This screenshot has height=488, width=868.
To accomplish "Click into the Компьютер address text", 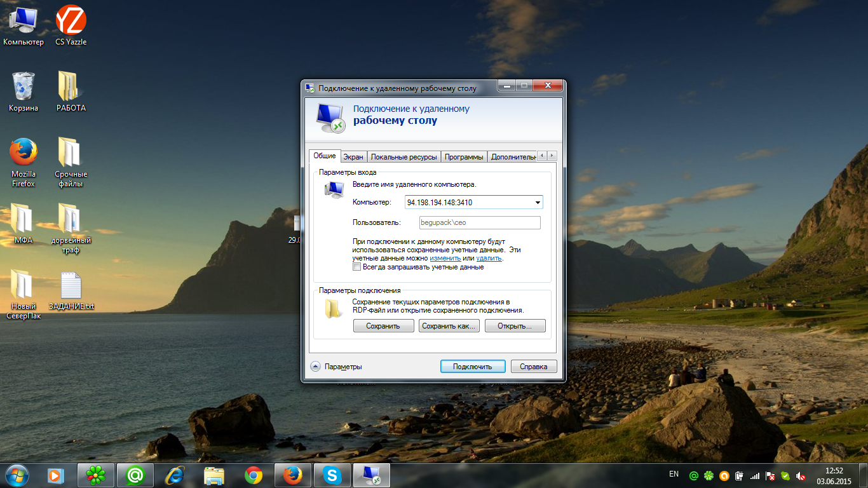I will [x=440, y=203].
